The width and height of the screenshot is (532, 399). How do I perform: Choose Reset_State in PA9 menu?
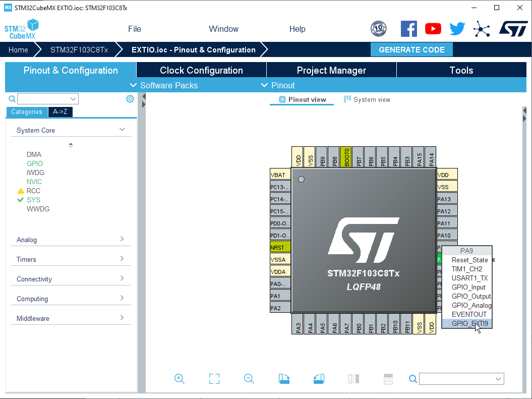(467, 260)
